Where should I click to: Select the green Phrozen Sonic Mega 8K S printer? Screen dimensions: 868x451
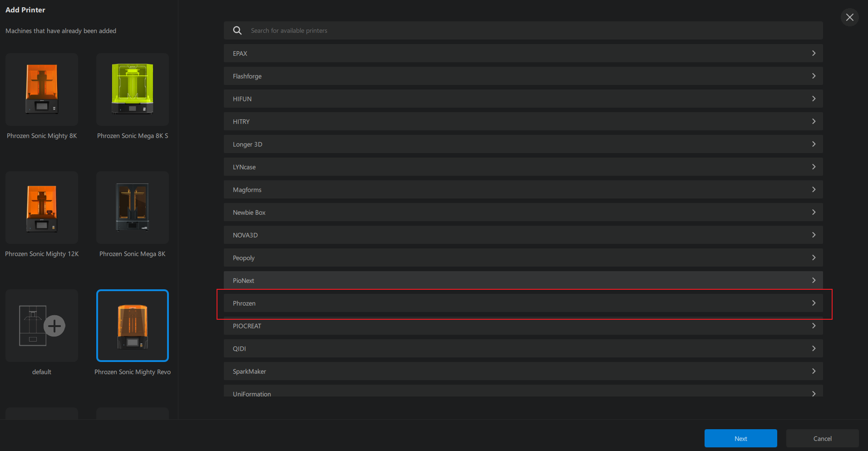pyautogui.click(x=133, y=89)
